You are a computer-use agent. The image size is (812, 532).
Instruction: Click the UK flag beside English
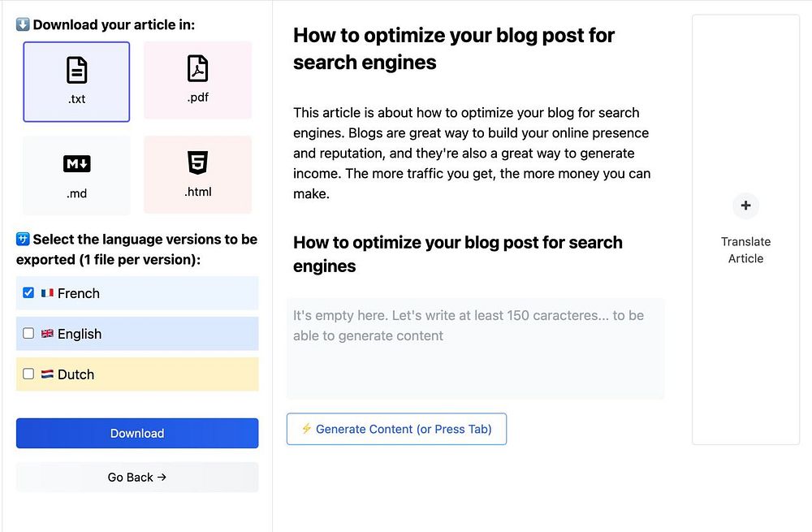pyautogui.click(x=47, y=334)
